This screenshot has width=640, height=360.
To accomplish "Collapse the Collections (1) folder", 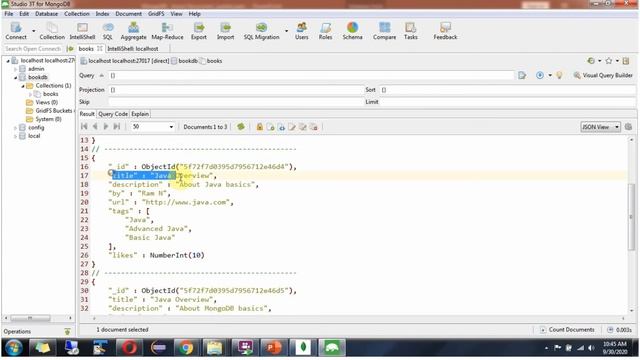I will [x=23, y=86].
